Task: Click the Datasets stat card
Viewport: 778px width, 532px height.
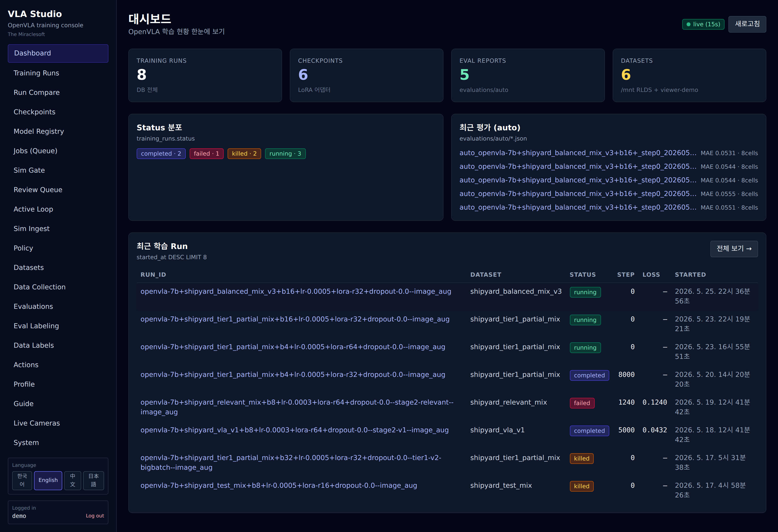Action: click(689, 75)
